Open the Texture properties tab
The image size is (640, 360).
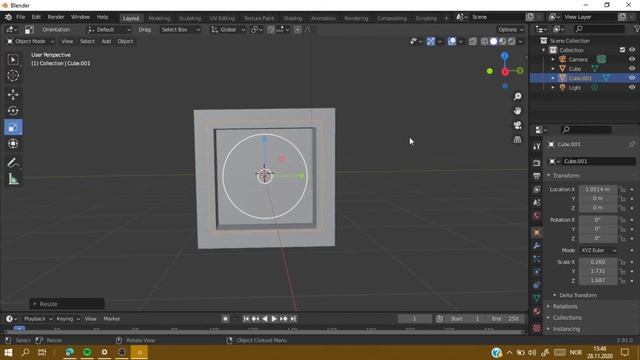click(x=536, y=328)
